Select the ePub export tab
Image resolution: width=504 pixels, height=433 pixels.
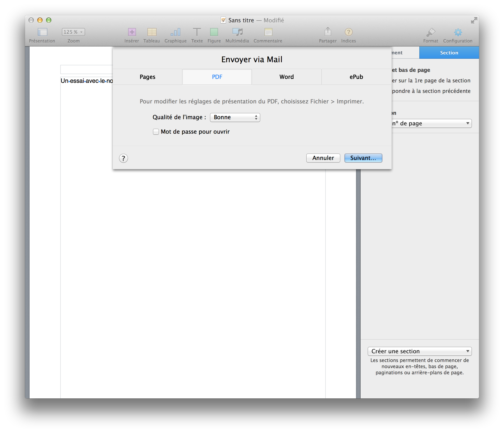(356, 77)
